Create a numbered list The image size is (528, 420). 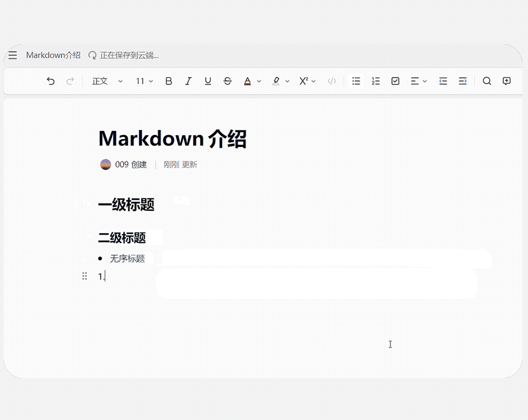[376, 81]
